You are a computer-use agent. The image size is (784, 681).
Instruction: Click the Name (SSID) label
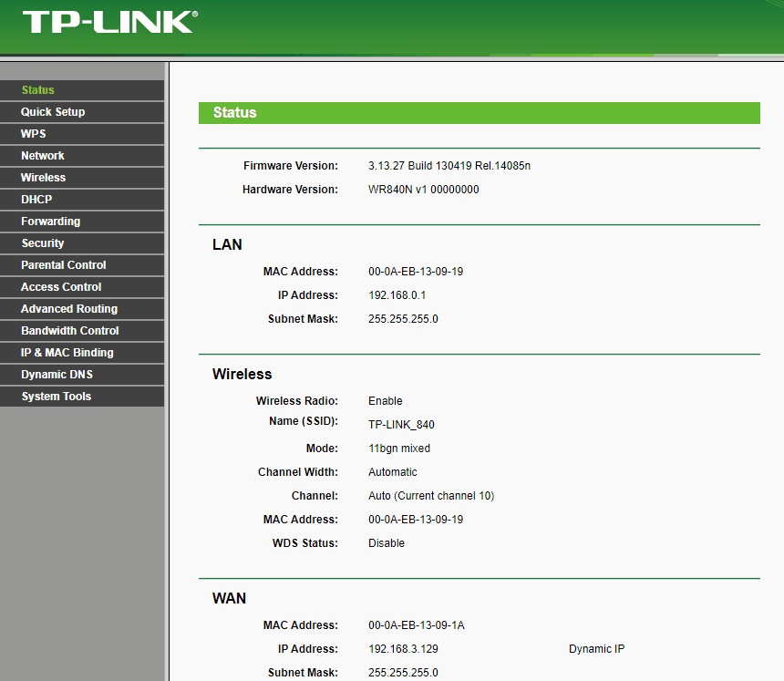click(x=304, y=421)
